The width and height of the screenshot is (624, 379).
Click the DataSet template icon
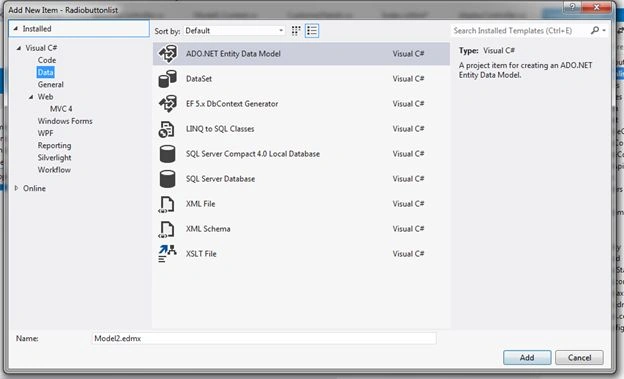168,79
